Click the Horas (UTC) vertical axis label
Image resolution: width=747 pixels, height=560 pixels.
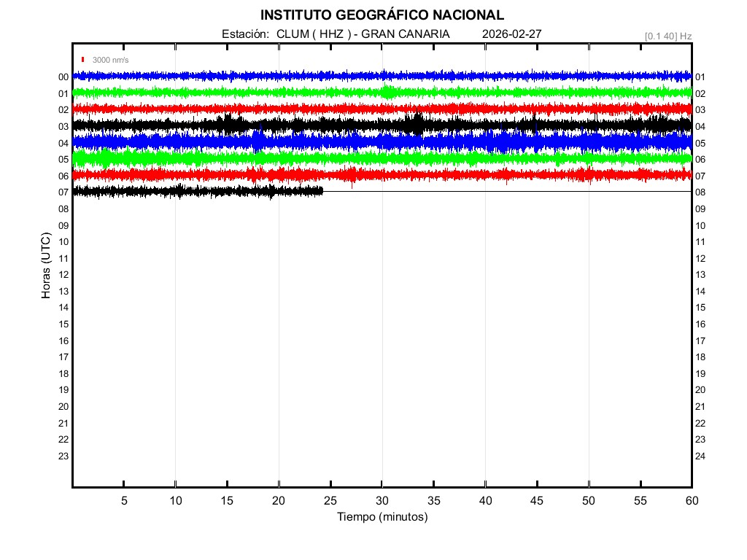(46, 266)
